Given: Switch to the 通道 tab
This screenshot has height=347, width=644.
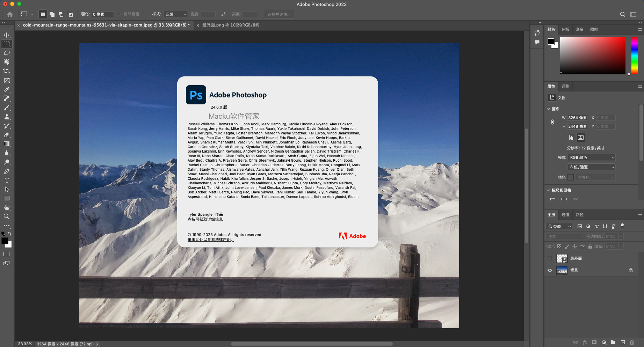Looking at the screenshot, I should 565,215.
